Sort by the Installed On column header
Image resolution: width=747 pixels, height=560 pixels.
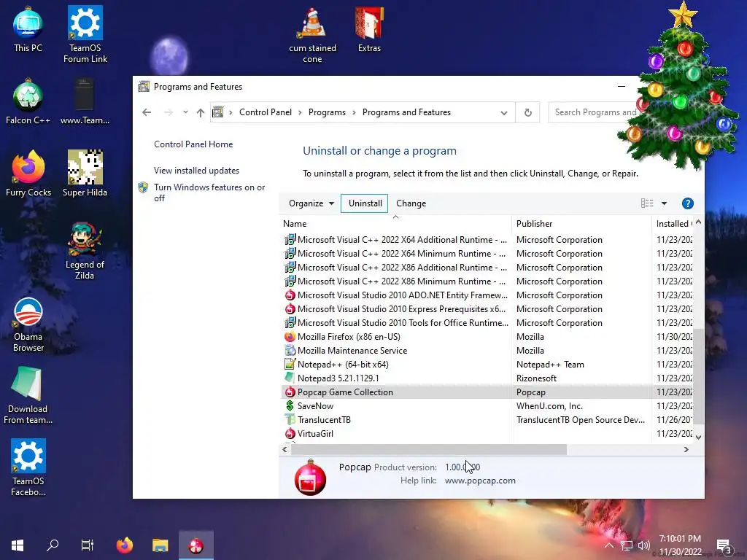[x=673, y=223]
